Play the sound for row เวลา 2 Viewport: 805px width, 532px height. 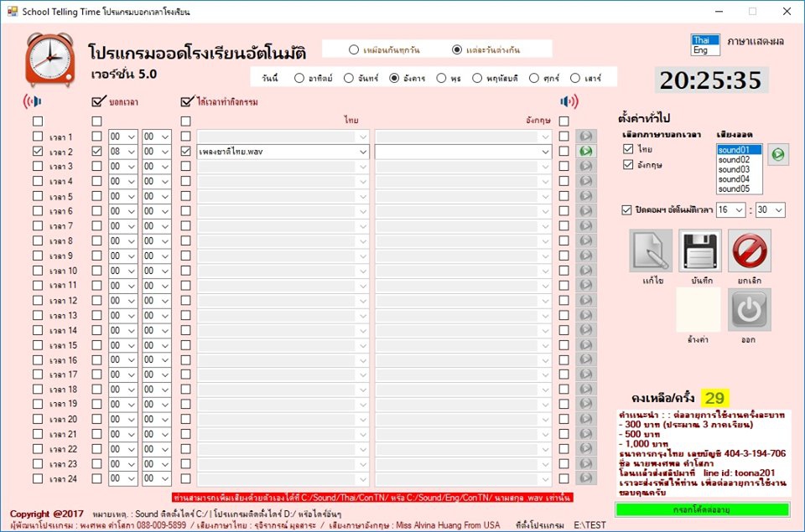pos(586,152)
